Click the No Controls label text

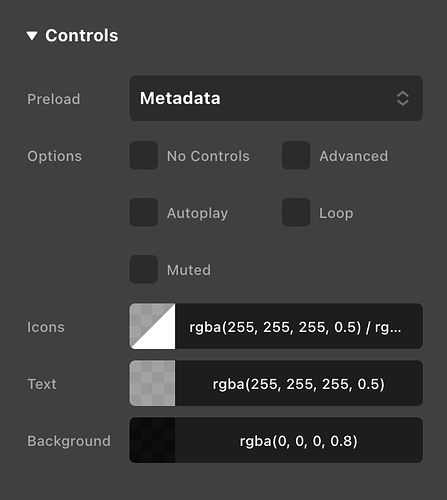(208, 156)
